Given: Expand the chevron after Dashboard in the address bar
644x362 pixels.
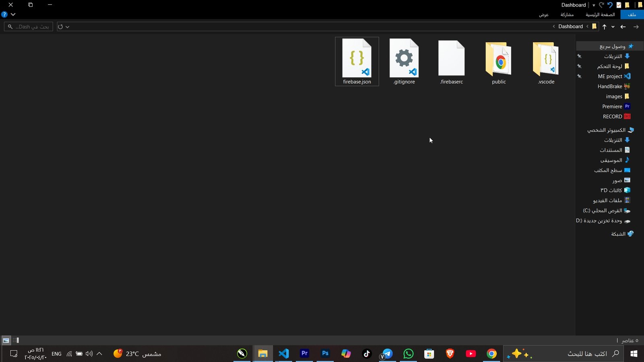Looking at the screenshot, I should (554, 27).
